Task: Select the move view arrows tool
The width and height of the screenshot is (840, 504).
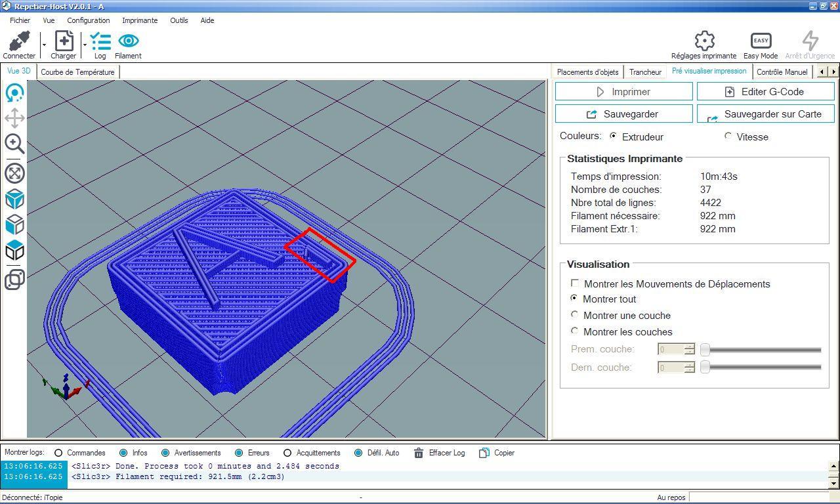Action: 14,118
